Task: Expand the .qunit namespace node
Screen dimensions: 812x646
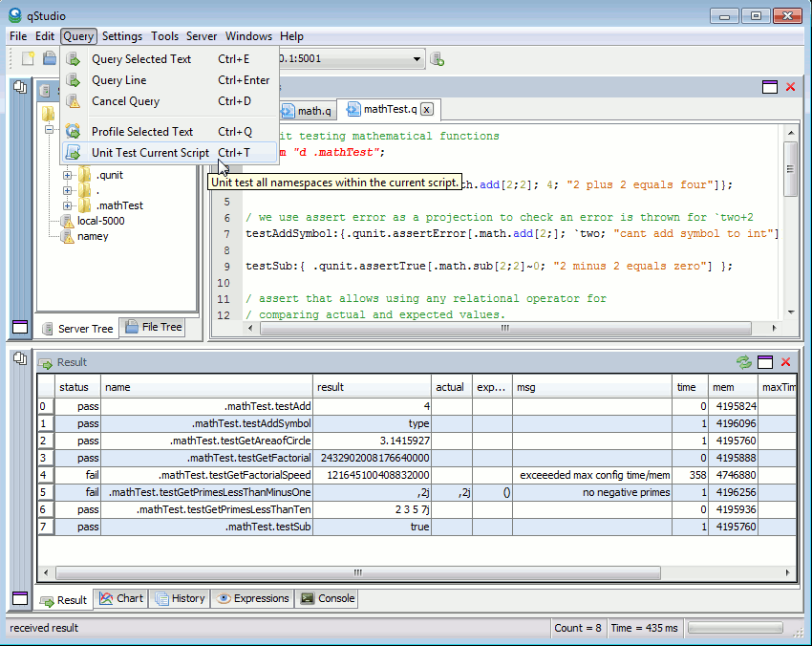Action: click(67, 175)
